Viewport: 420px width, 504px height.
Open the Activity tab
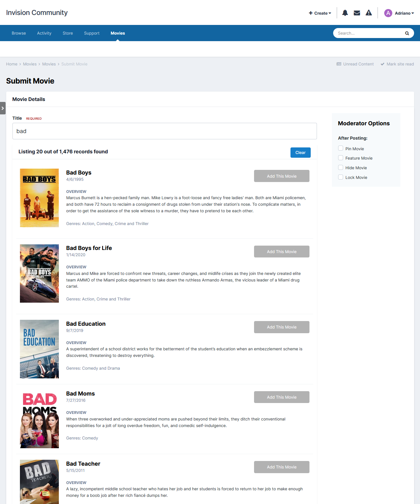[44, 33]
